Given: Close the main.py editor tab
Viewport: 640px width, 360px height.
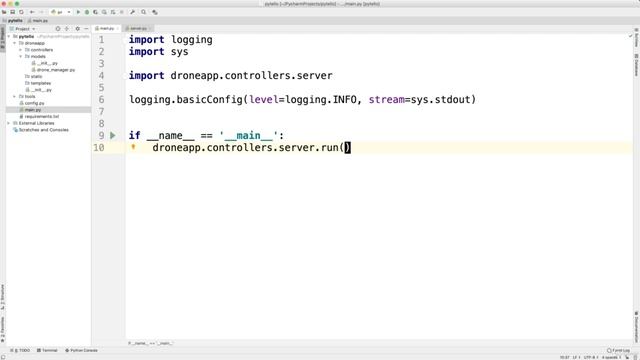Looking at the screenshot, I should point(118,29).
